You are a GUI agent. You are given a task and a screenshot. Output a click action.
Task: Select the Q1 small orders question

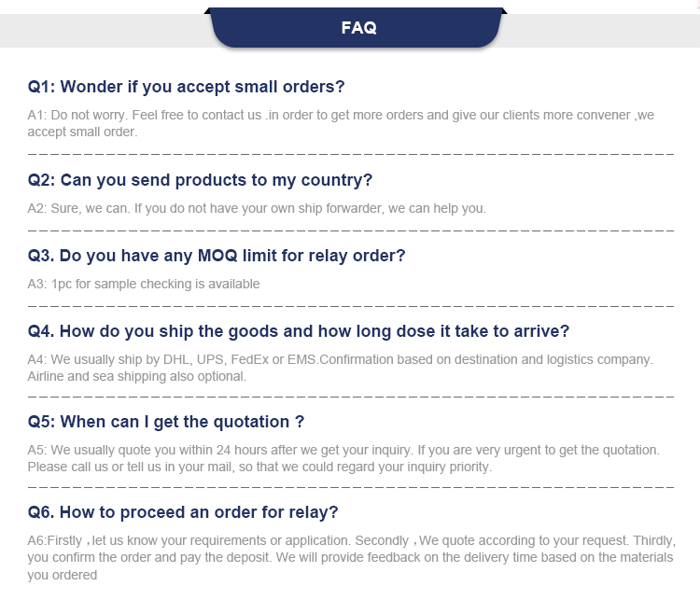(187, 87)
